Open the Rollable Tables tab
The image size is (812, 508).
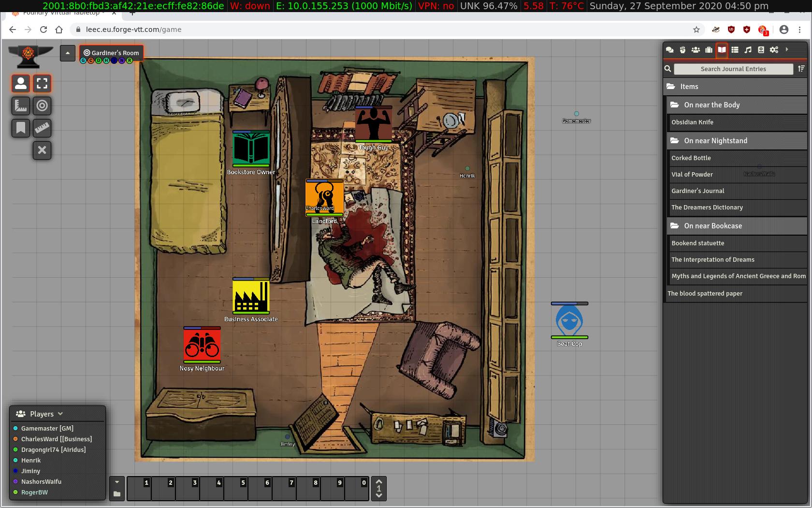[x=735, y=50]
